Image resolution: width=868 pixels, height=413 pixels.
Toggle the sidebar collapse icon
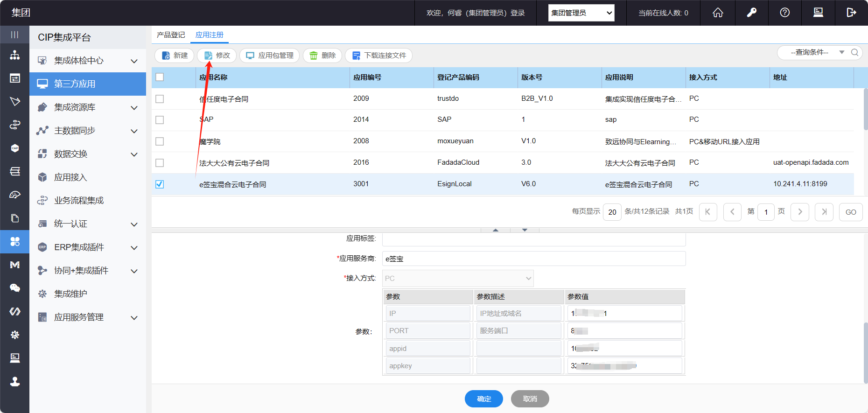[x=14, y=35]
